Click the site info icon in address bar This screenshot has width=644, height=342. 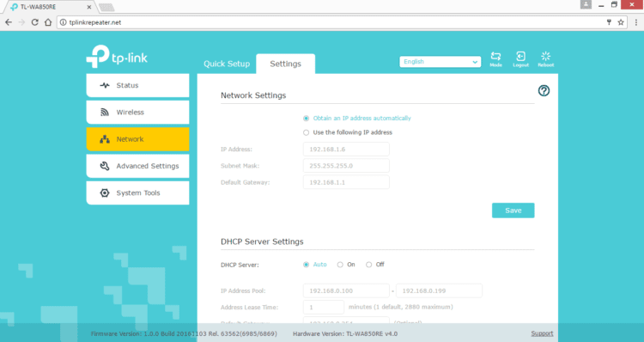pyautogui.click(x=63, y=22)
